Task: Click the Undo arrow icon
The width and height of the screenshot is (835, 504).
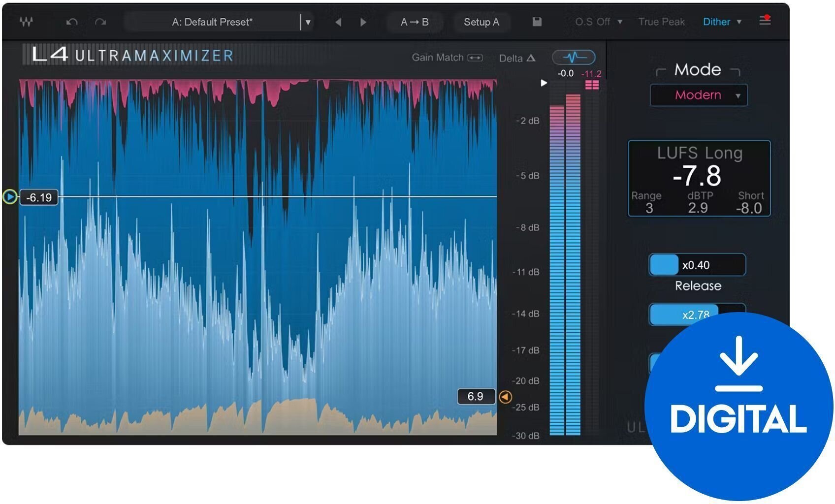Action: coord(70,22)
